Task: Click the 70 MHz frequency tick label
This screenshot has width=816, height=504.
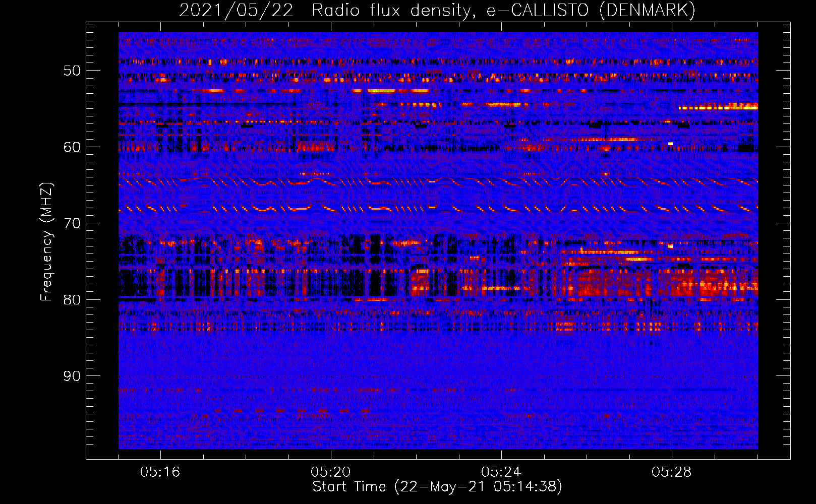Action: [x=72, y=223]
